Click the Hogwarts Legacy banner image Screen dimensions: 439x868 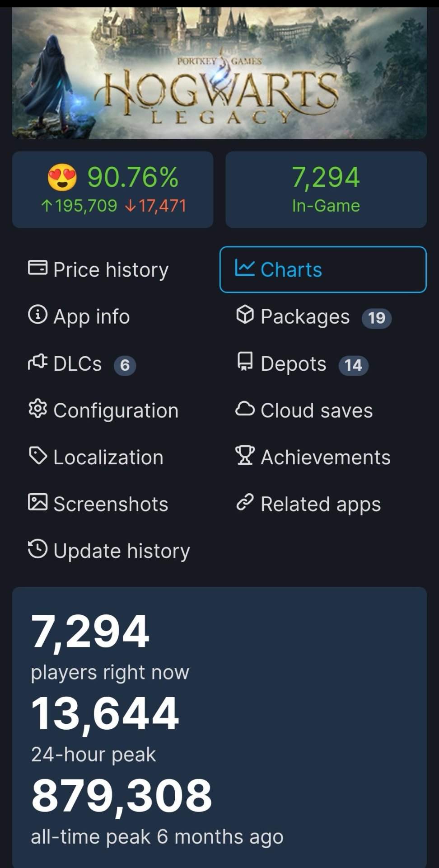[219, 72]
